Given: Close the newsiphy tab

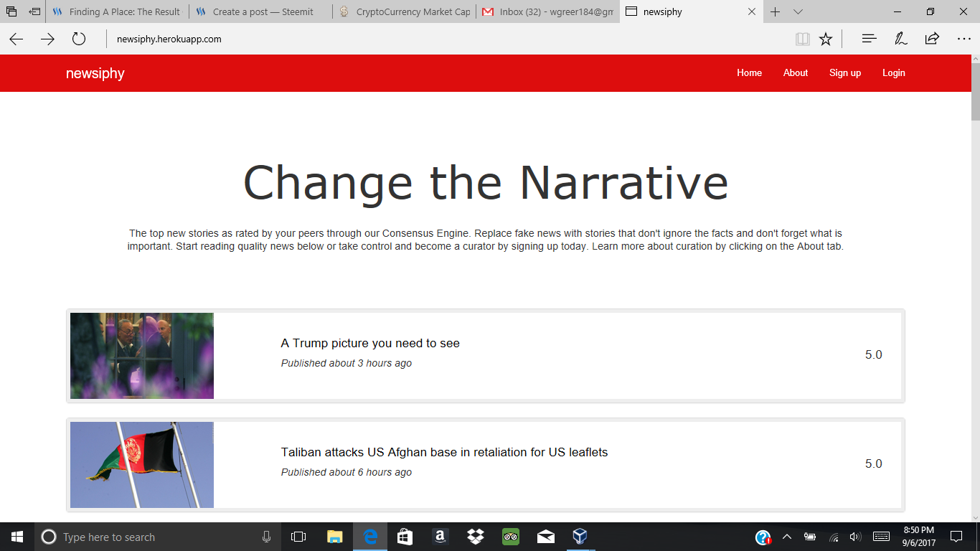Looking at the screenshot, I should 752,11.
